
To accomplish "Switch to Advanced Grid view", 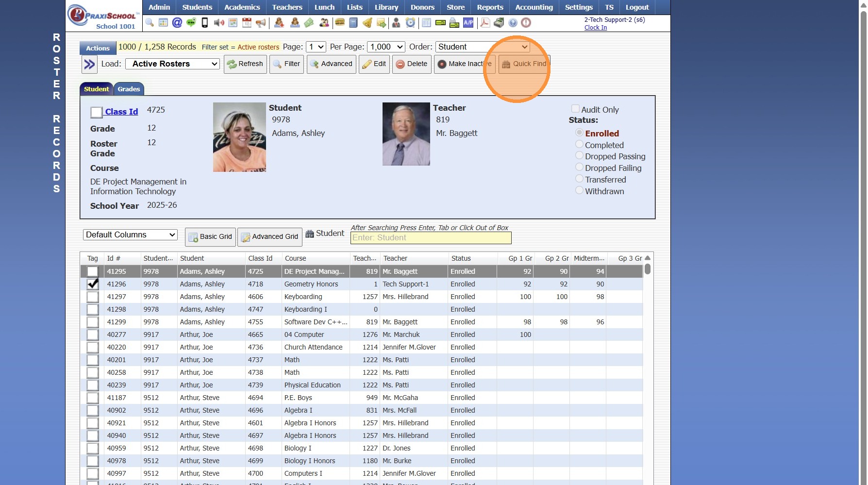I will (x=270, y=237).
